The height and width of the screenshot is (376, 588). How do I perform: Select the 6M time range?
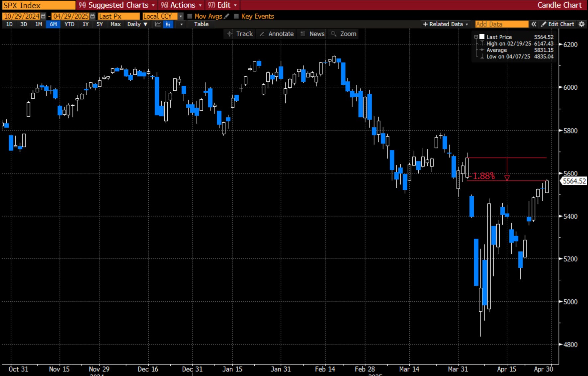coord(53,24)
